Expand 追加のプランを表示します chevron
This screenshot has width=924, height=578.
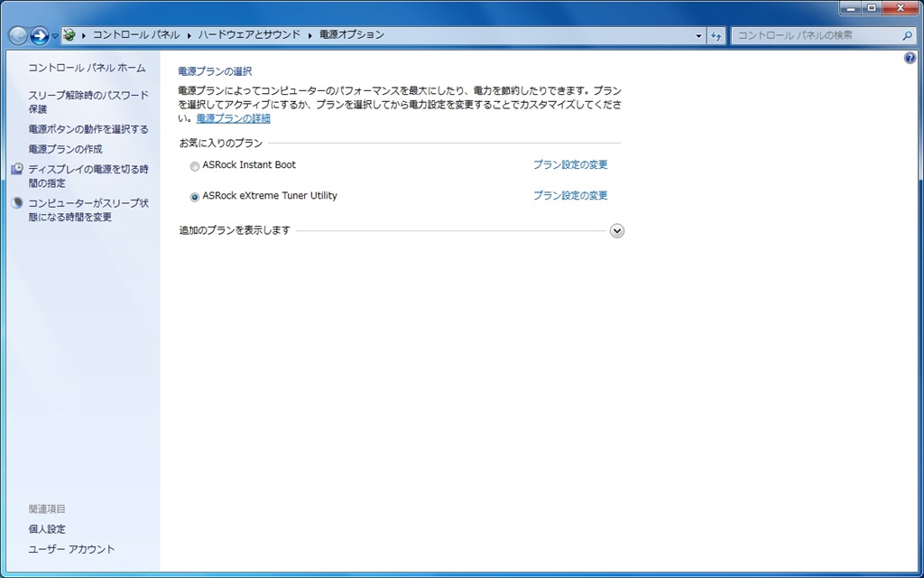click(x=617, y=230)
